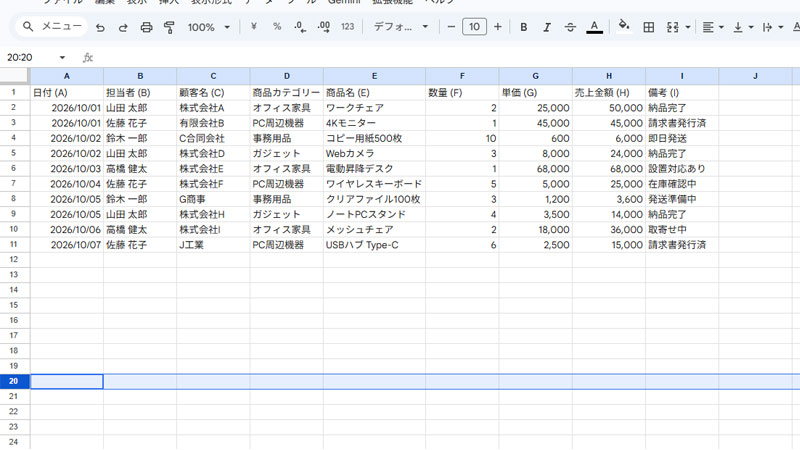
Task: Click header cell 売上金額 (H)
Action: [x=609, y=92]
